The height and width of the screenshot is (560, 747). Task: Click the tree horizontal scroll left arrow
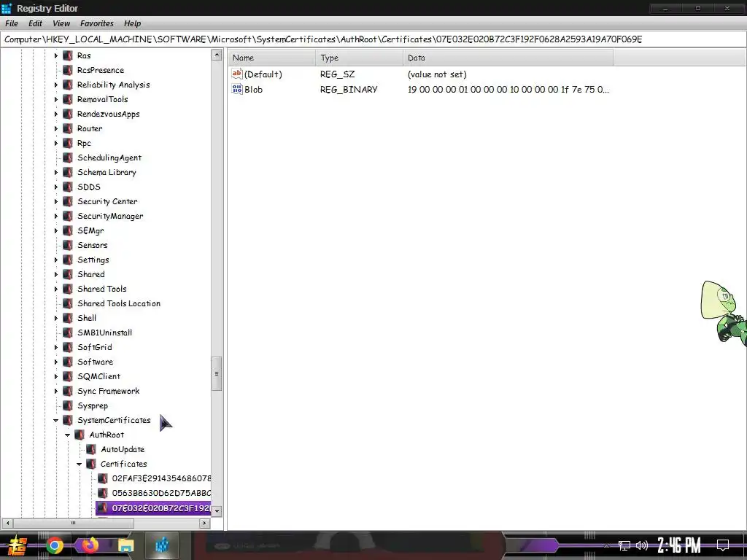point(7,523)
